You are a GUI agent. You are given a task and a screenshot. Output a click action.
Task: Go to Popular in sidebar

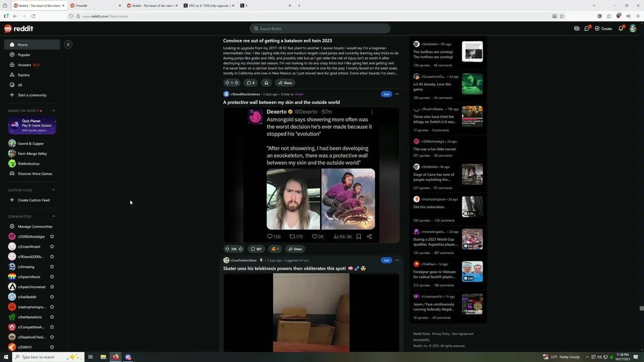click(x=31, y=55)
